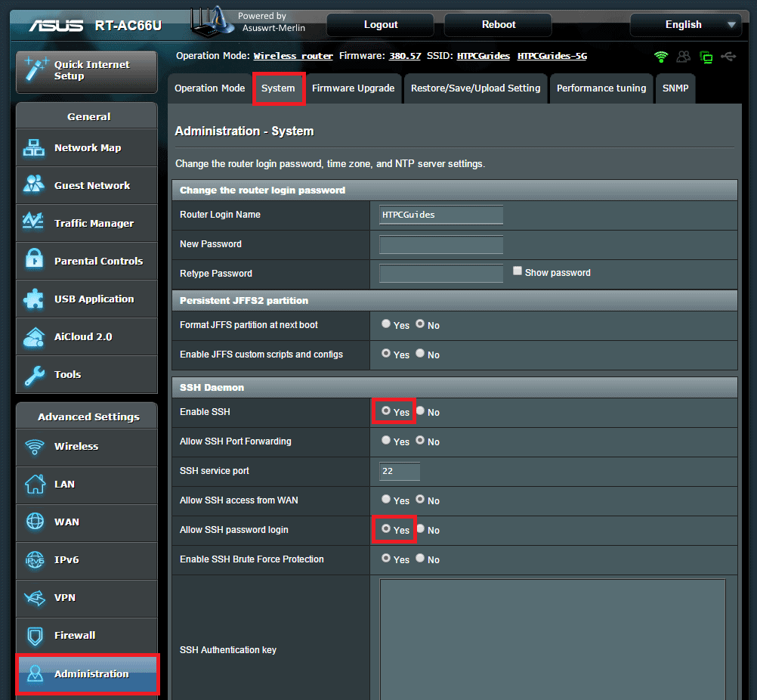Screen dimensions: 757x700
Task: Select the Parental Controls padlock icon
Action: [x=34, y=261]
